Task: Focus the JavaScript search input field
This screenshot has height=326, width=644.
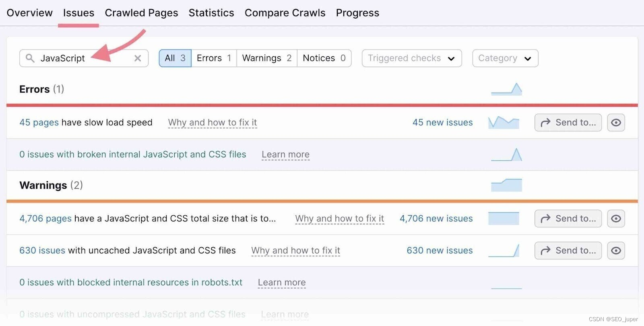Action: 85,58
